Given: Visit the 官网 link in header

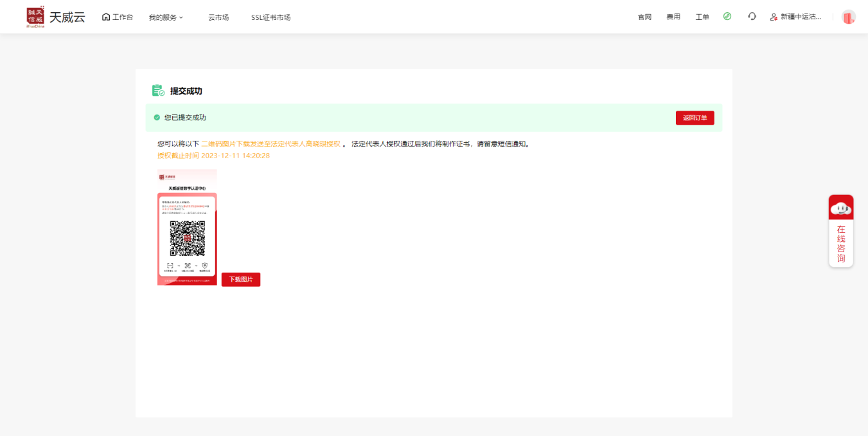Looking at the screenshot, I should click(x=644, y=17).
